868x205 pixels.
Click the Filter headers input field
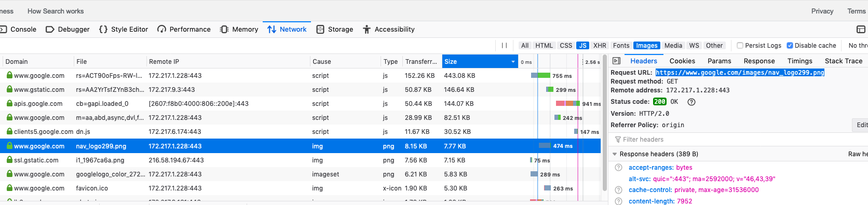click(x=737, y=140)
